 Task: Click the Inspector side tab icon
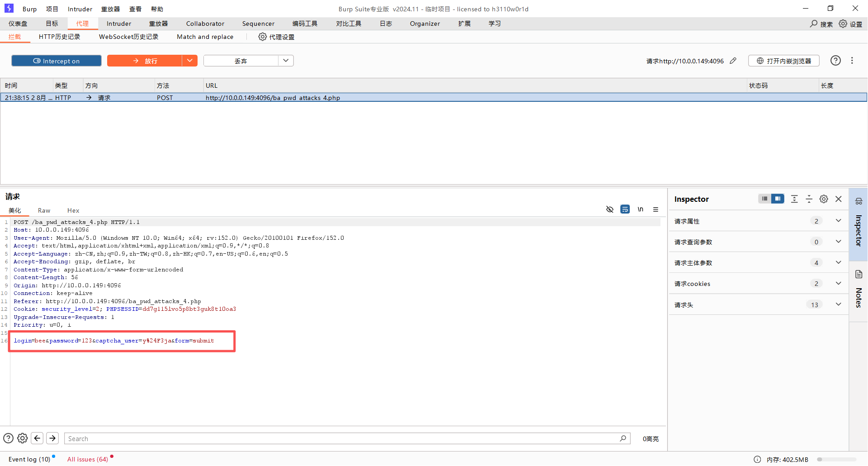[x=859, y=201]
